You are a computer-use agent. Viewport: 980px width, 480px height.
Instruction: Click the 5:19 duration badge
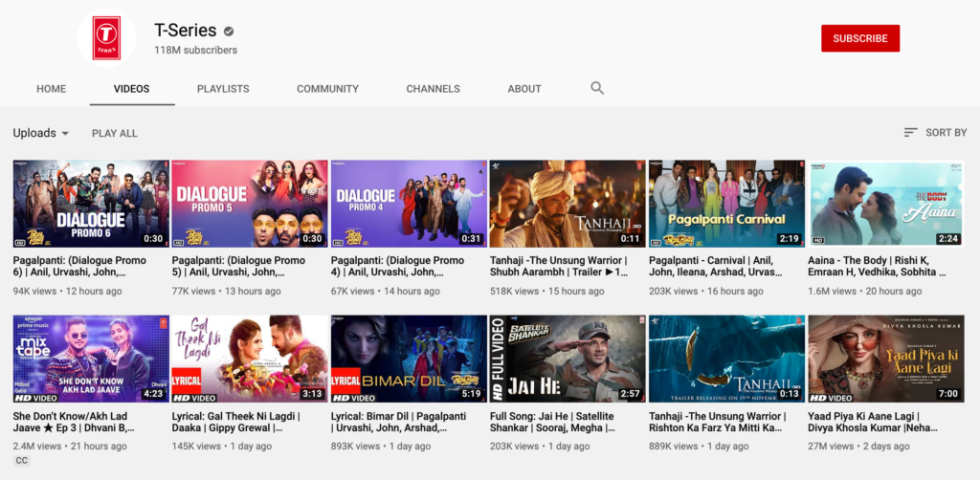click(471, 394)
